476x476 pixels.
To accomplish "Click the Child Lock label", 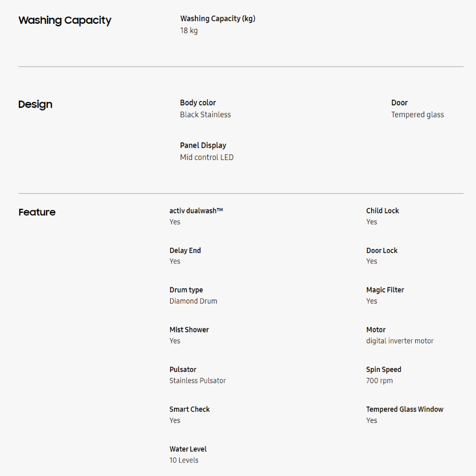I will [x=383, y=211].
